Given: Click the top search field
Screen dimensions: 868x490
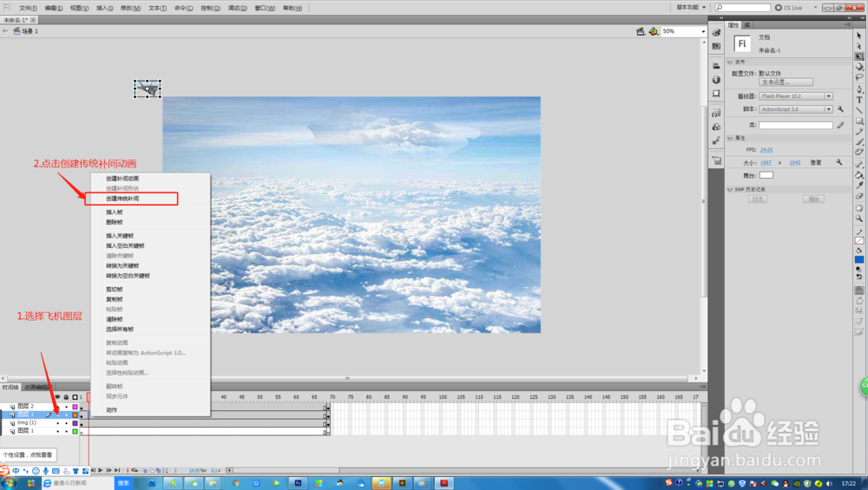Looking at the screenshot, I should click(742, 8).
